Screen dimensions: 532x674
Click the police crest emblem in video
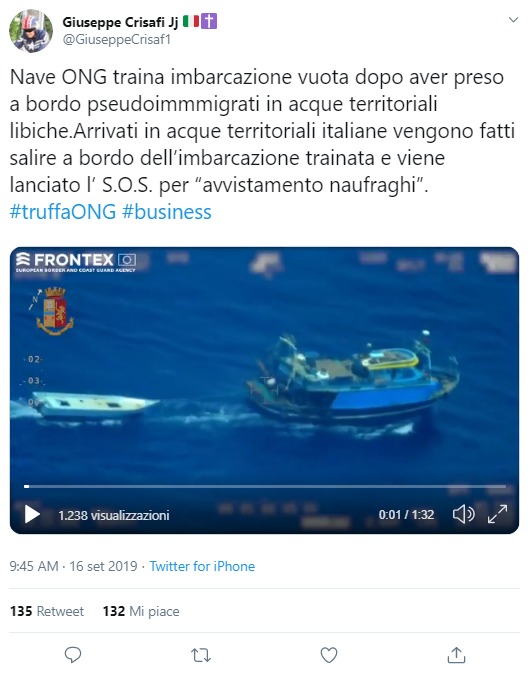click(x=55, y=311)
